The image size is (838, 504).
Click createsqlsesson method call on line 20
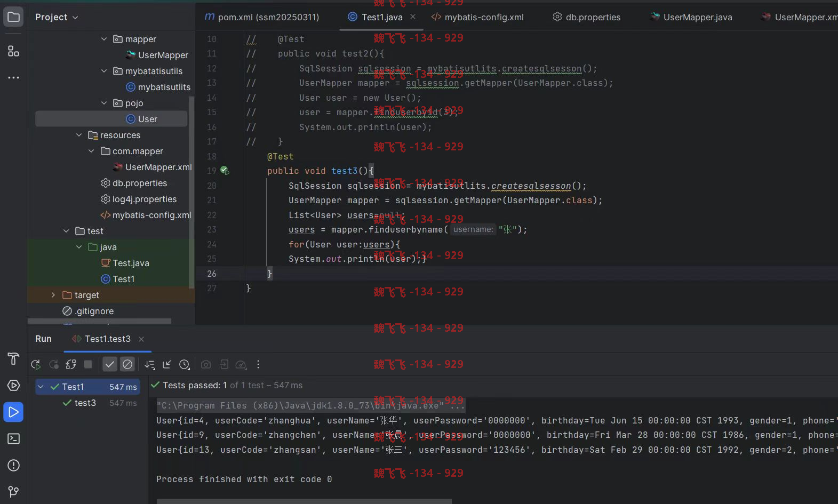point(531,186)
